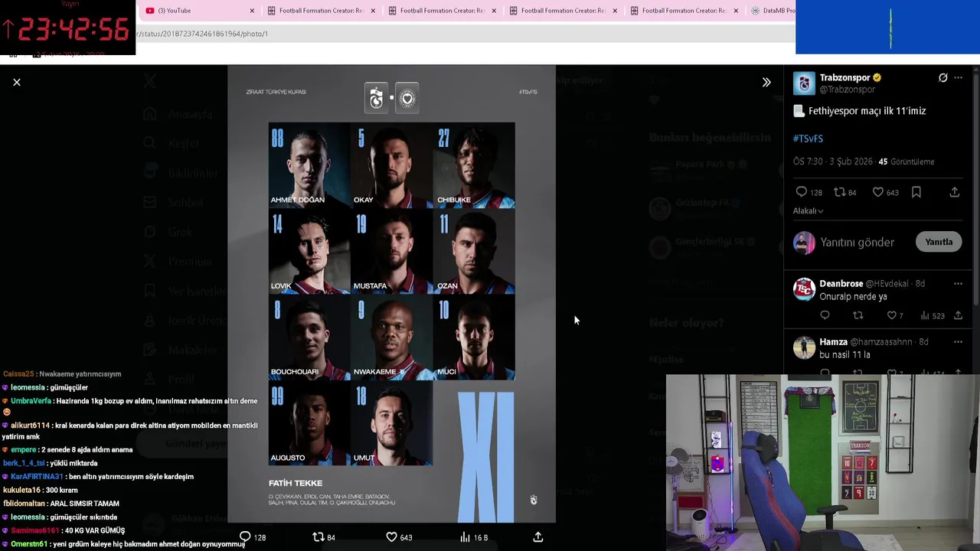Share Deanbrose's comment
980x551 pixels.
(x=958, y=315)
